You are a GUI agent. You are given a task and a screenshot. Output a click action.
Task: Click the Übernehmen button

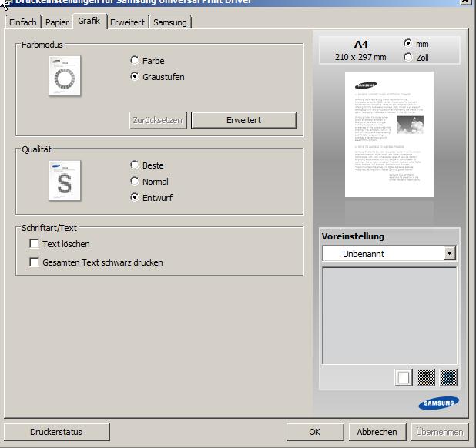point(440,432)
